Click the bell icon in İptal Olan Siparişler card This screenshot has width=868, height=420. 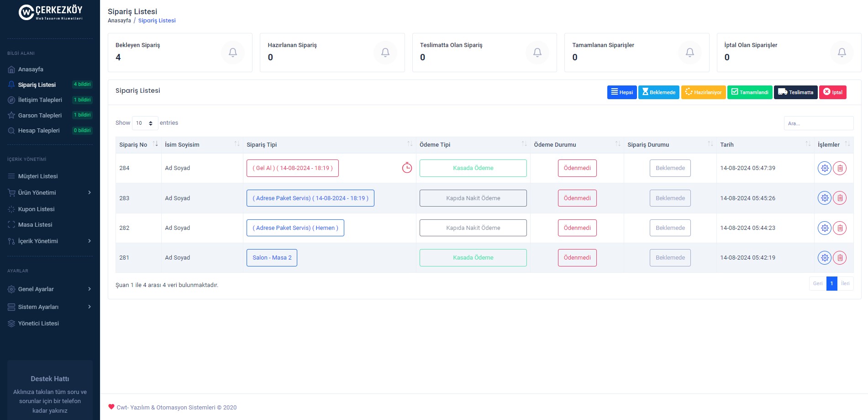coord(842,53)
